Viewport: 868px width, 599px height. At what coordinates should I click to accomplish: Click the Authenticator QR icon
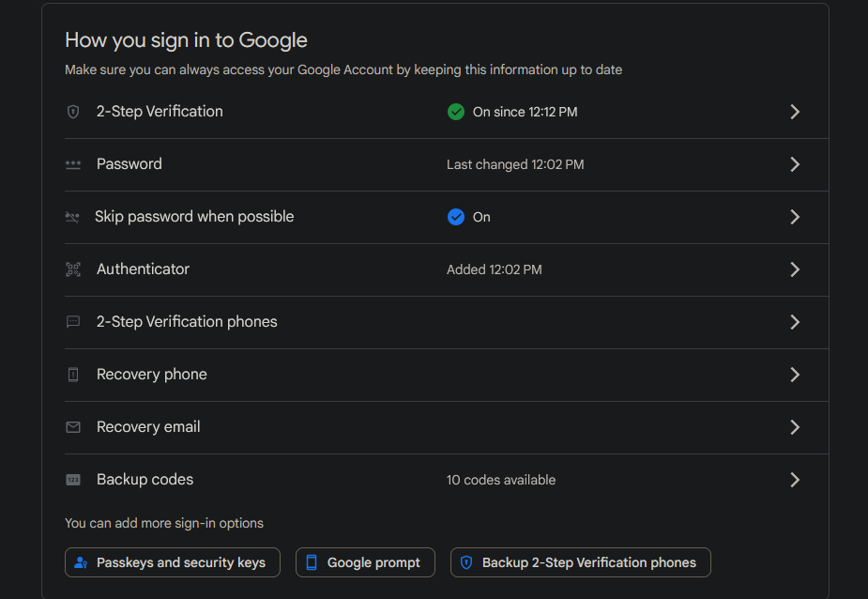click(x=73, y=269)
